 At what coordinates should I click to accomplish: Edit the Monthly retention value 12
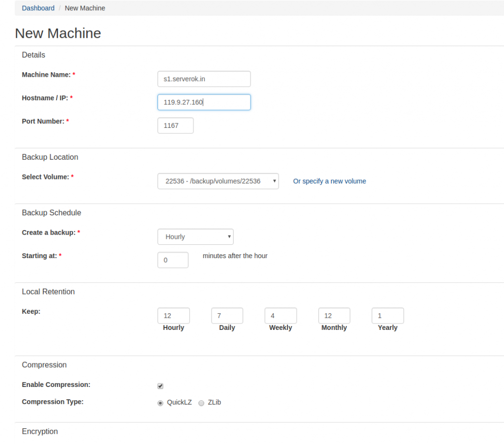tap(334, 315)
